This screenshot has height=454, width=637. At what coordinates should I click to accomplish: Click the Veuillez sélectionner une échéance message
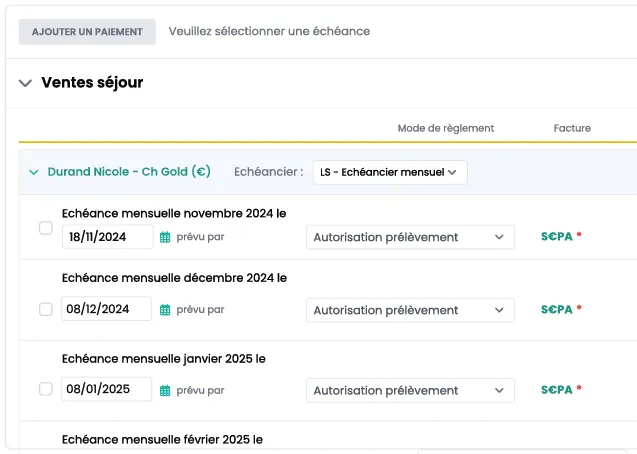coord(269,31)
